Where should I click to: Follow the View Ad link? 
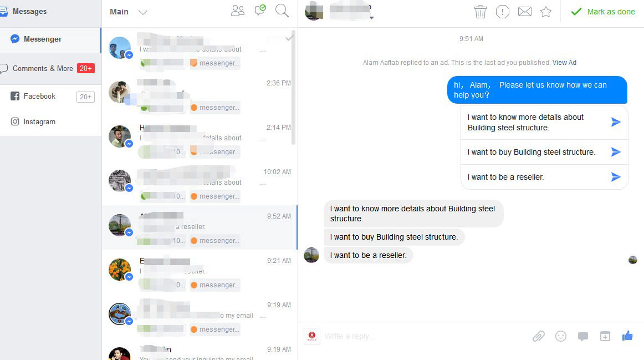point(564,63)
